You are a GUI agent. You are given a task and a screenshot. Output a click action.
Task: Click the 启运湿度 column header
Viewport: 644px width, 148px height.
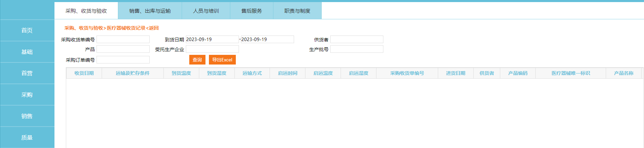tap(359, 73)
